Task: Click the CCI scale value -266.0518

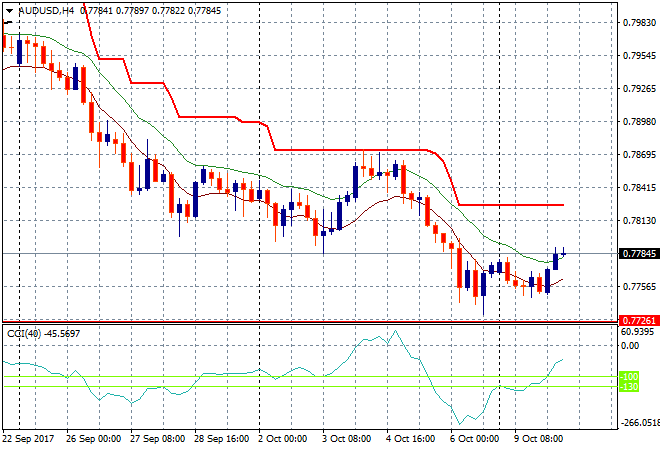Action: tap(640, 423)
